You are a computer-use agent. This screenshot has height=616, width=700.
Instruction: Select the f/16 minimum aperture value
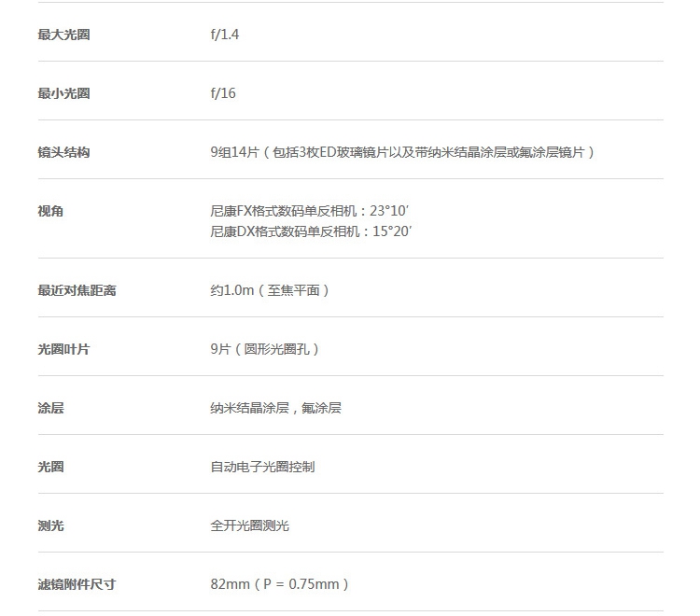click(x=223, y=93)
